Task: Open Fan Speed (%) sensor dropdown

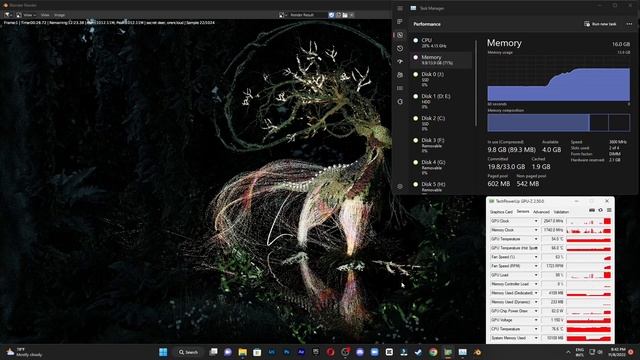Action: [536, 257]
